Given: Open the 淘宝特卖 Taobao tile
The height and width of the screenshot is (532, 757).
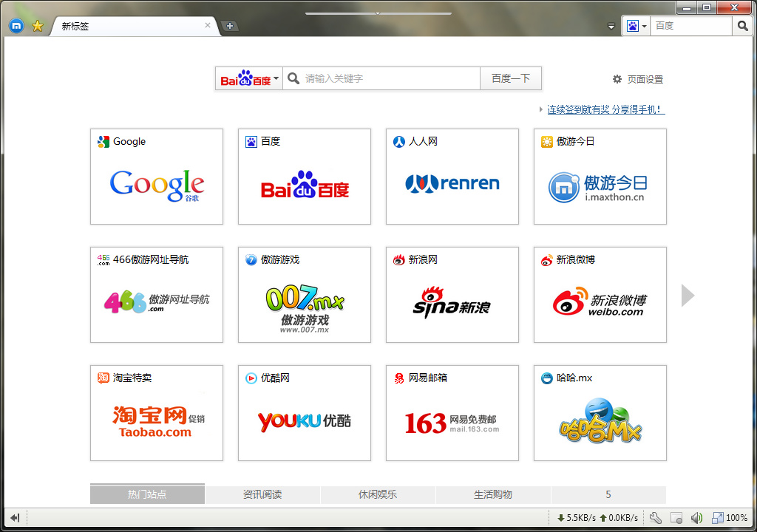Looking at the screenshot, I should click(x=157, y=413).
